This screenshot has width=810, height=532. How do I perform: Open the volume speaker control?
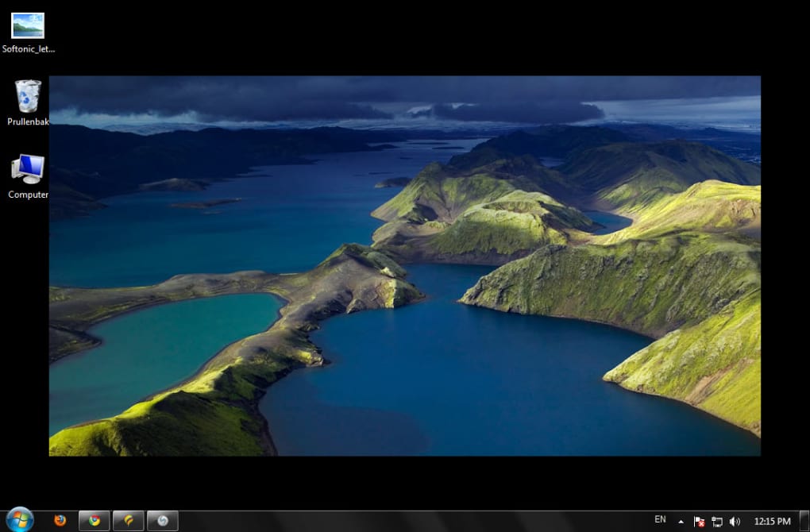(735, 522)
